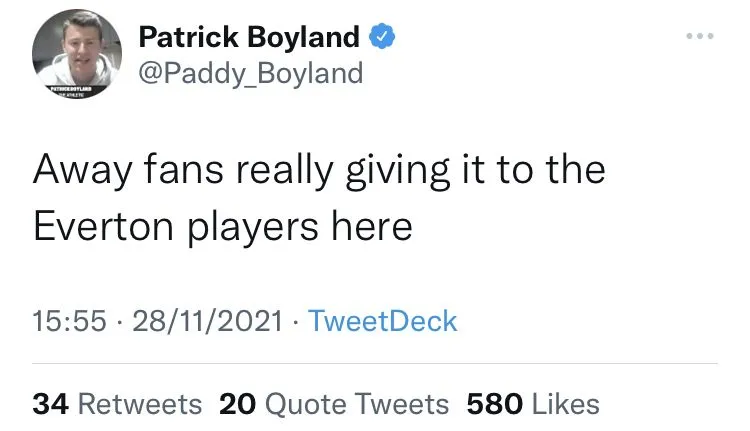View the 34 Retweets list

(x=117, y=404)
